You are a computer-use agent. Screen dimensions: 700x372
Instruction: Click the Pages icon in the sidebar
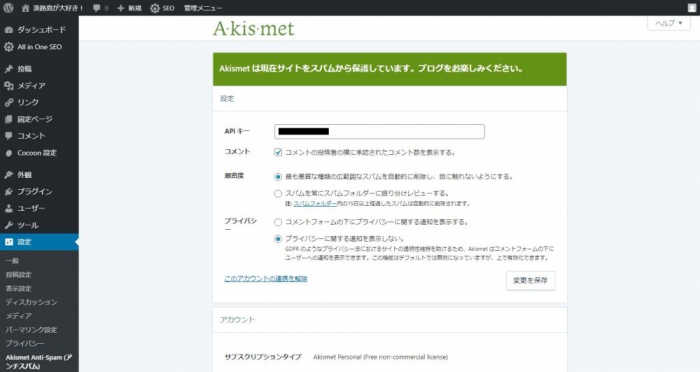pos(8,119)
